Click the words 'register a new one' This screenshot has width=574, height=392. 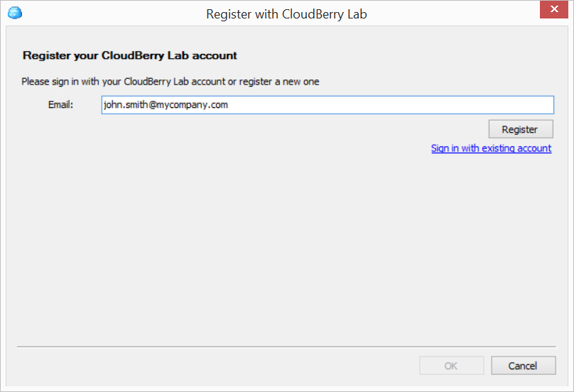(279, 82)
